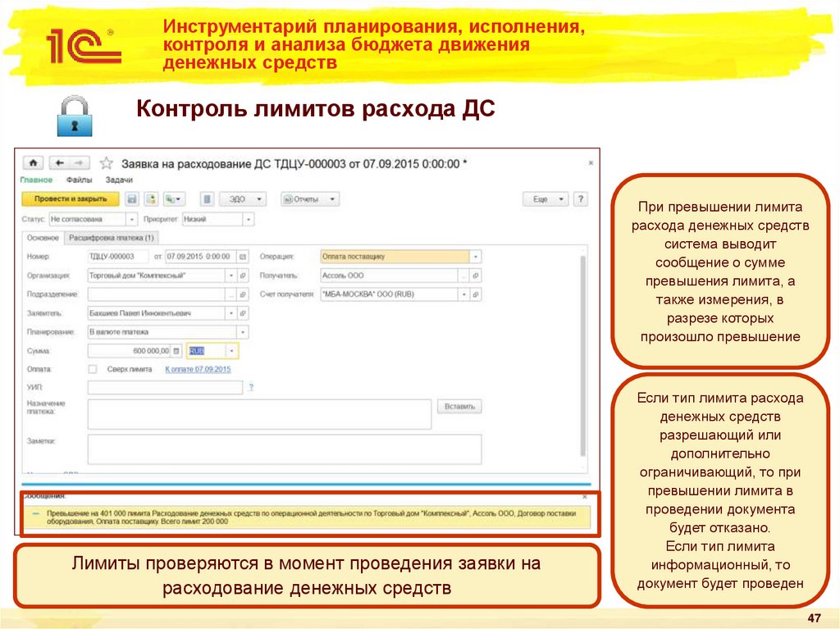Expand the Планирование dropdown arrow
Screen dimensions: 840x629
(x=243, y=332)
